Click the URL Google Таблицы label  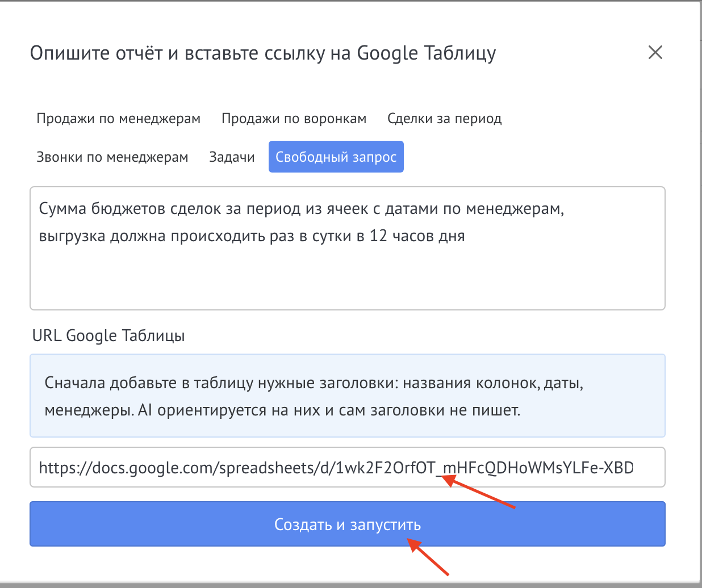[108, 335]
